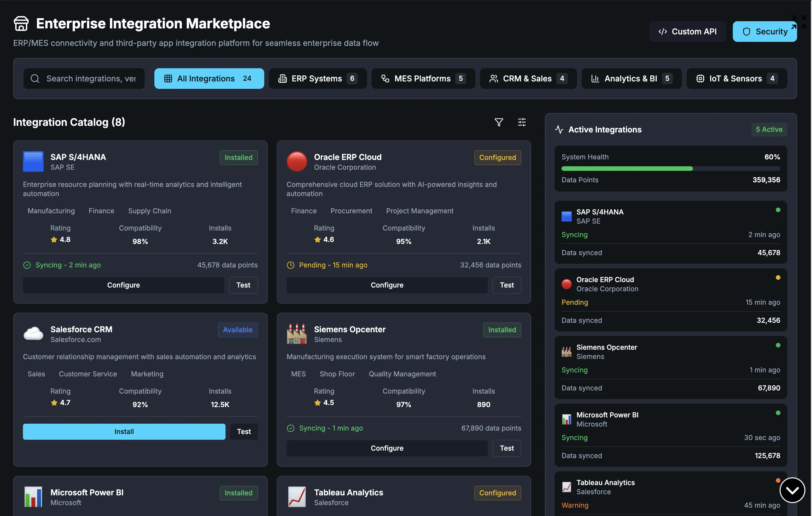Click SAP S/4HANA logo in Active Integrations
Image resolution: width=812 pixels, height=516 pixels.
(x=566, y=216)
